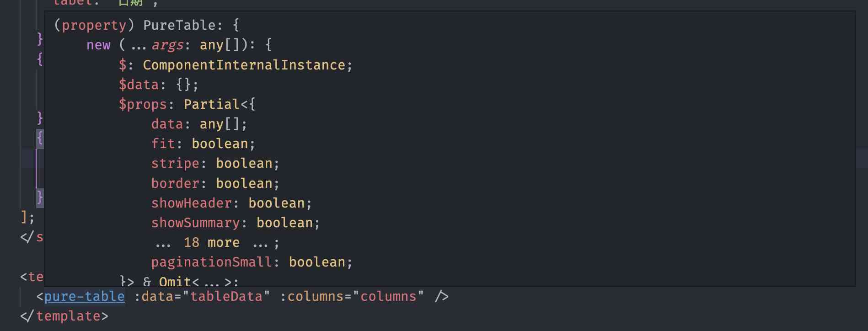This screenshot has width=868, height=331.
Task: Click paginationSmall property in tooltip
Action: pyautogui.click(x=211, y=262)
